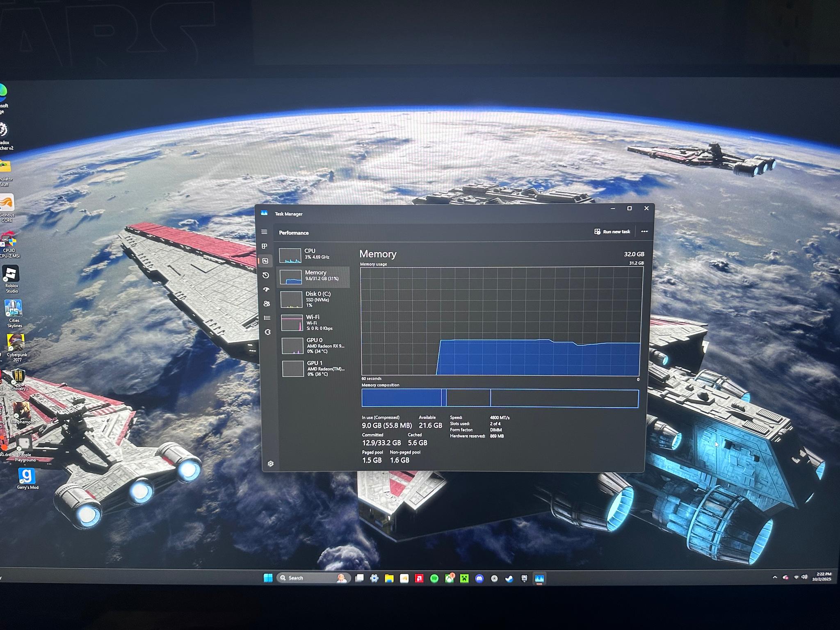
Task: Open the Xbox app in taskbar
Action: click(450, 578)
